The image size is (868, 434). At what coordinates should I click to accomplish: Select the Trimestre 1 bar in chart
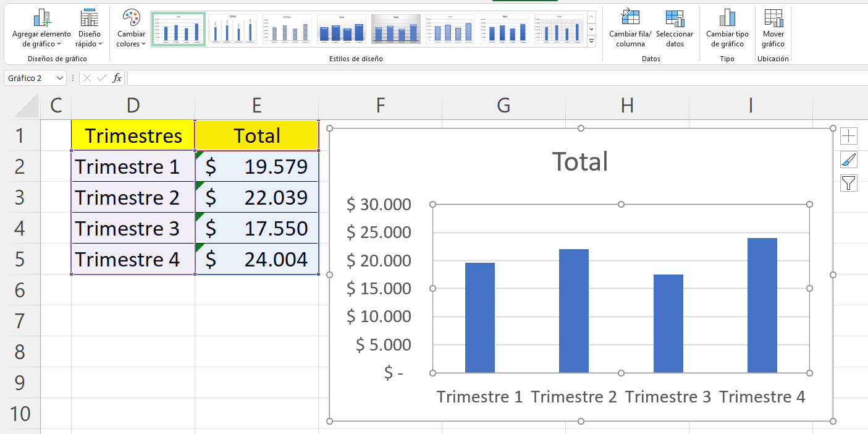pos(480,318)
